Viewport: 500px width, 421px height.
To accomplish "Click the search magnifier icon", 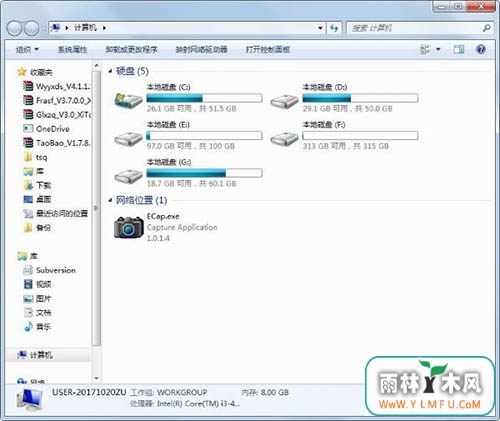I will [x=487, y=28].
